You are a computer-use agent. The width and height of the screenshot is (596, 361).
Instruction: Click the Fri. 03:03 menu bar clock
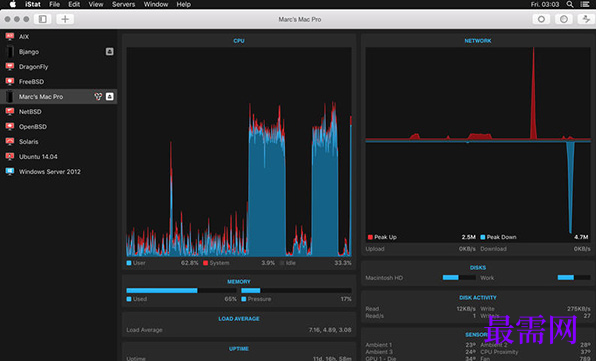click(545, 4)
